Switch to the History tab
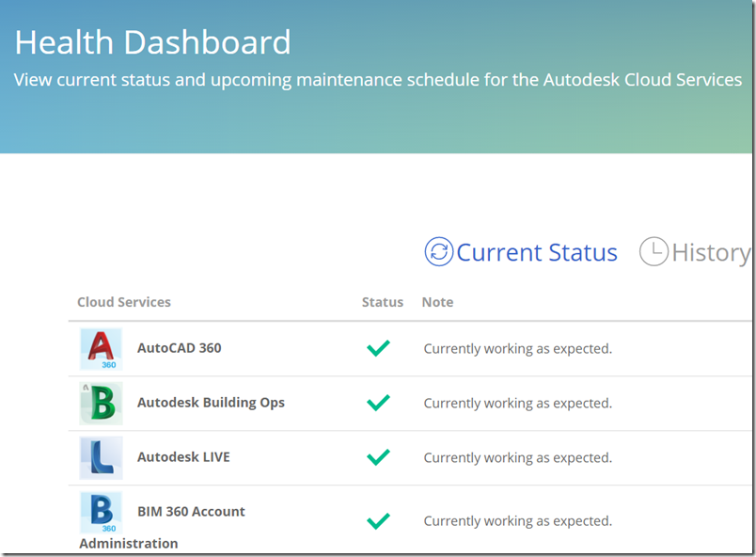 (695, 252)
